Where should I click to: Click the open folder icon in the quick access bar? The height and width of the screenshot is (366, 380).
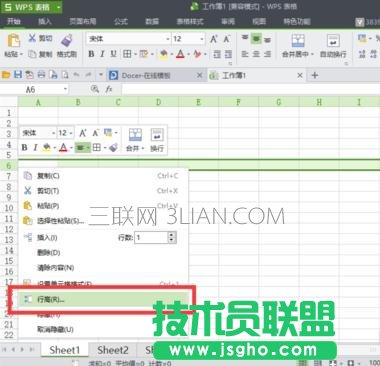pyautogui.click(x=6, y=75)
